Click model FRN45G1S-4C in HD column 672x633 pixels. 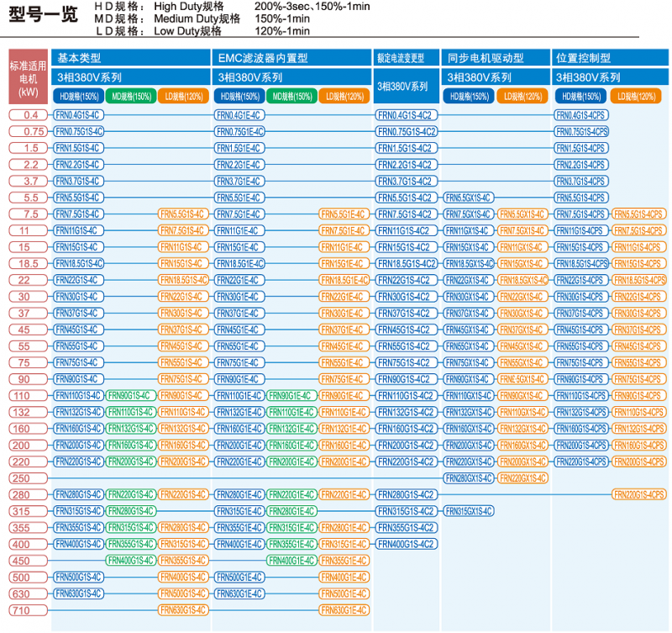point(78,330)
